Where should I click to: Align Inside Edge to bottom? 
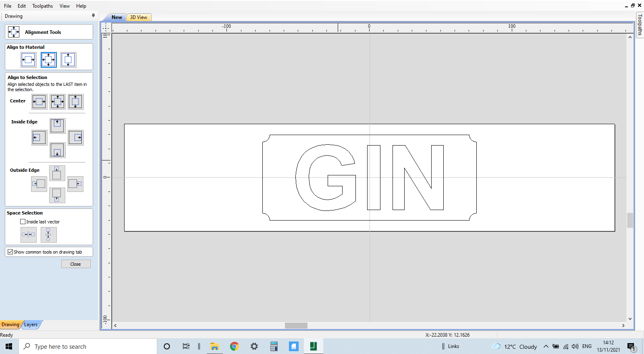tap(57, 150)
